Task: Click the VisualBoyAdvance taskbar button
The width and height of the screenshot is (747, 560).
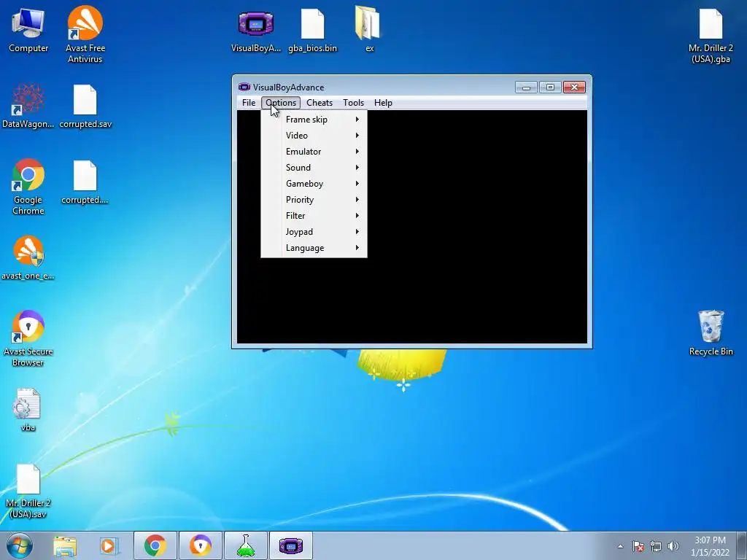Action: pyautogui.click(x=290, y=545)
